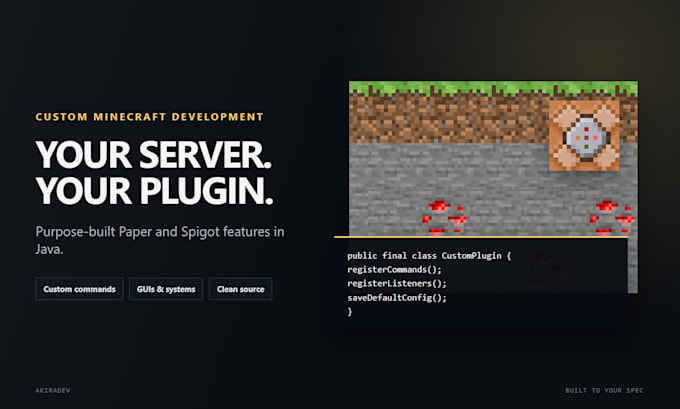The width and height of the screenshot is (680, 409).
Task: Click the "BUILT TO YOUR SPEC" footer text
Action: click(604, 390)
